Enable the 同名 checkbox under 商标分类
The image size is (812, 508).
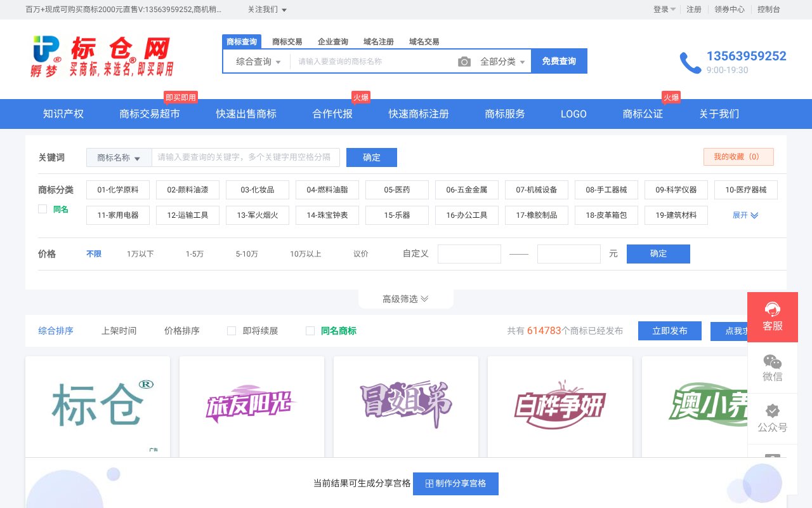42,208
